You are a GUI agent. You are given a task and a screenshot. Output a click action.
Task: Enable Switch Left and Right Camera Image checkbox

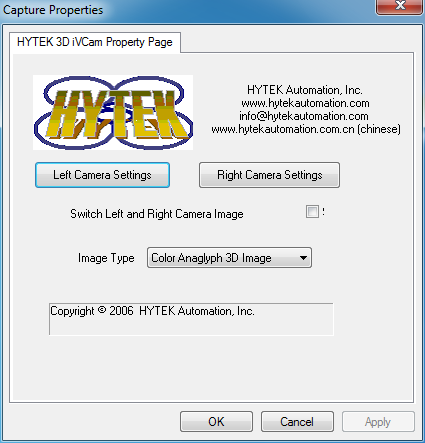tap(312, 212)
